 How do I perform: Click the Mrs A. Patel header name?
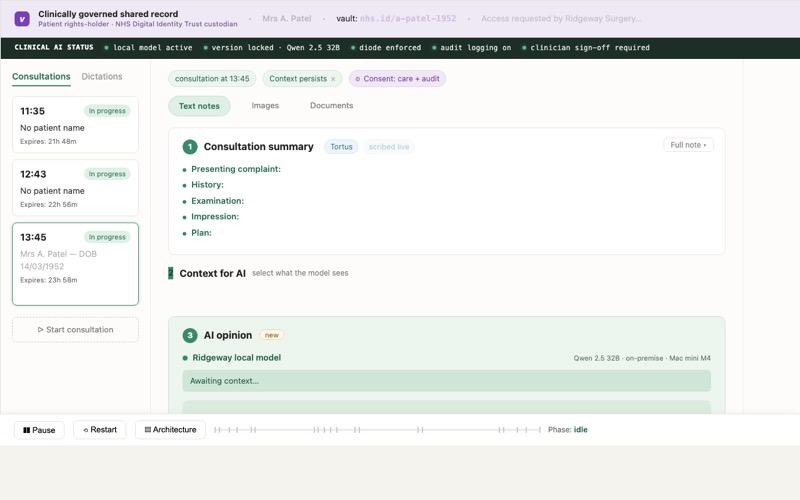pyautogui.click(x=287, y=18)
